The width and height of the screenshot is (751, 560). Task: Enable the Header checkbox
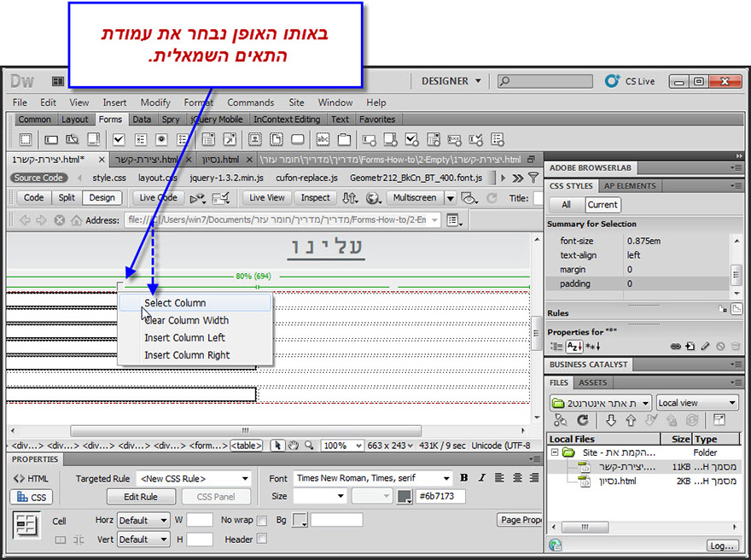[x=261, y=539]
